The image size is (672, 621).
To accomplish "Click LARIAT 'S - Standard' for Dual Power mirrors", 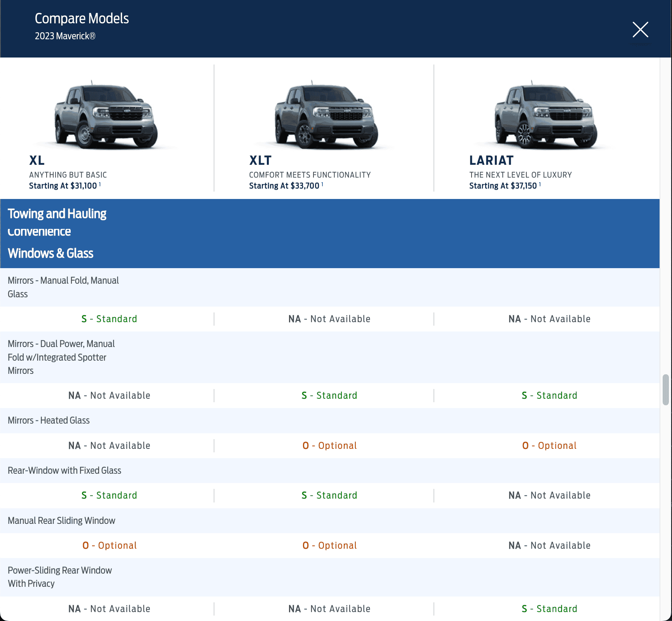I will coord(550,396).
